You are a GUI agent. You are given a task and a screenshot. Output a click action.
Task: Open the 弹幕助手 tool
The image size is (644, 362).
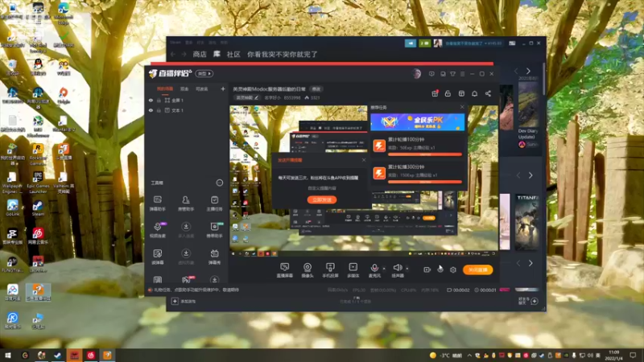click(x=158, y=204)
